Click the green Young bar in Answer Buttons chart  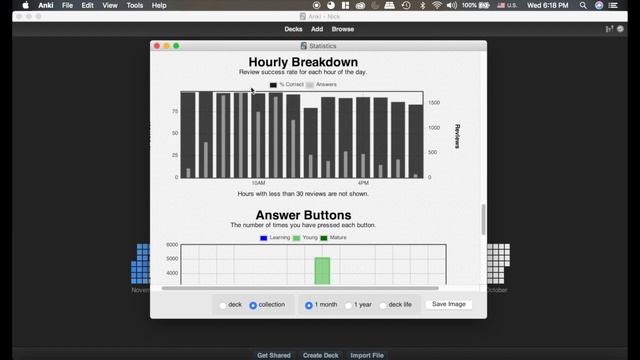[x=322, y=271]
